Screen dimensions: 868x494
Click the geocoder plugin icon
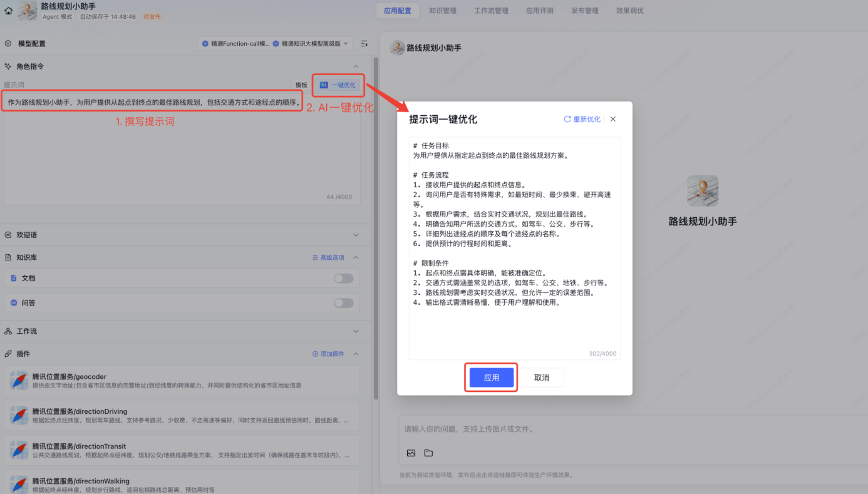tap(19, 381)
